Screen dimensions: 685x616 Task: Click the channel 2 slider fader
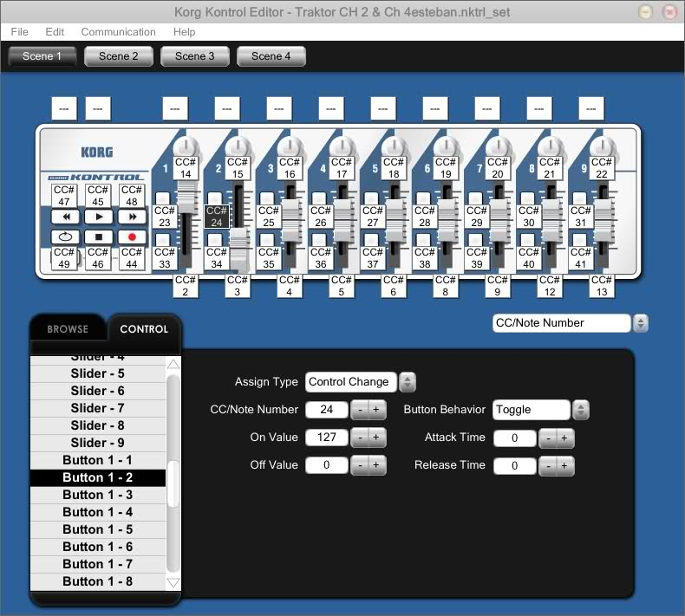(239, 250)
